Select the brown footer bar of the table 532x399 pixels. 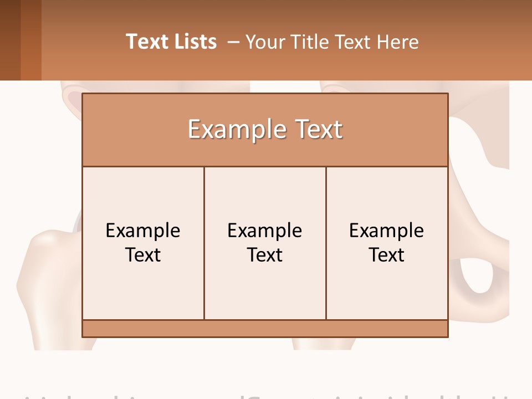tap(265, 329)
